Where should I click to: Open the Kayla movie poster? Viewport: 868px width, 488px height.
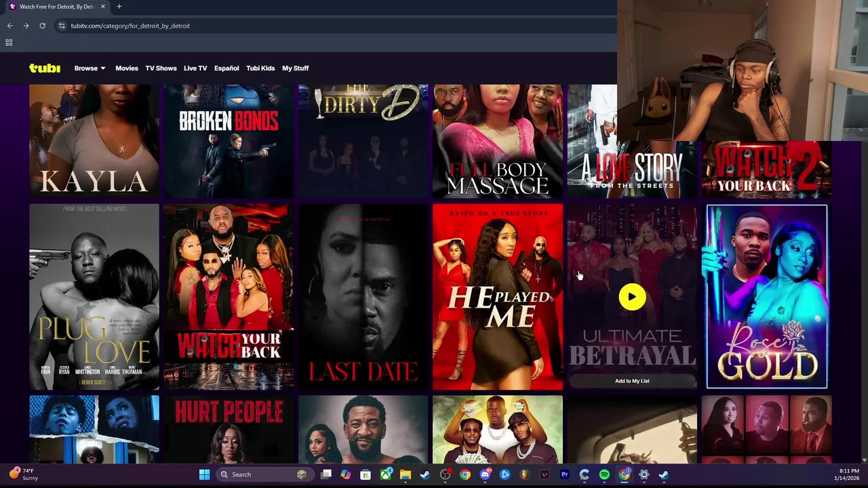click(94, 141)
